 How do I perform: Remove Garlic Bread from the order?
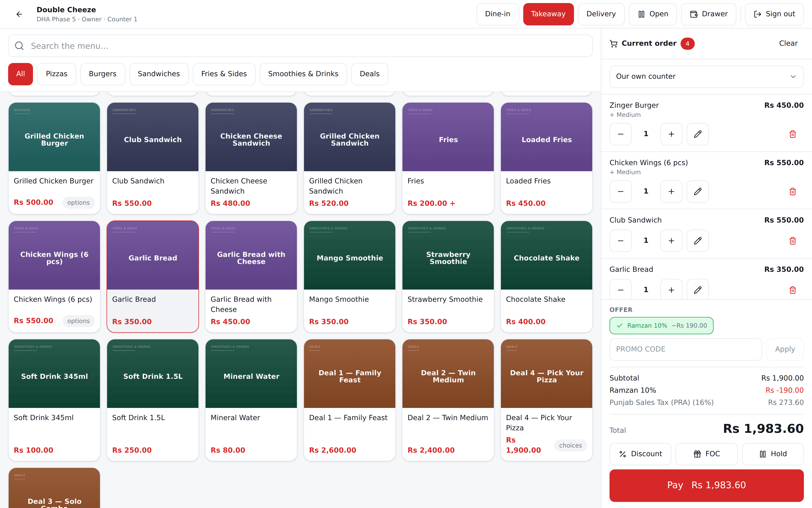792,290
